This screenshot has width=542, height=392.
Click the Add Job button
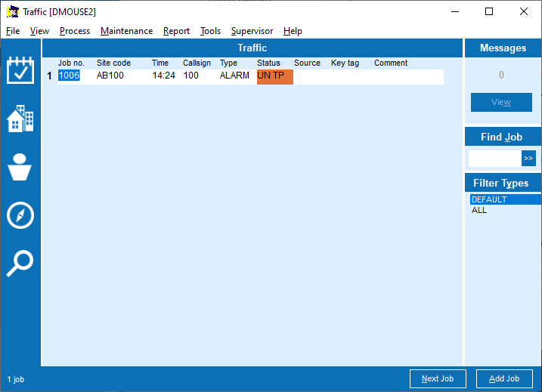point(504,379)
